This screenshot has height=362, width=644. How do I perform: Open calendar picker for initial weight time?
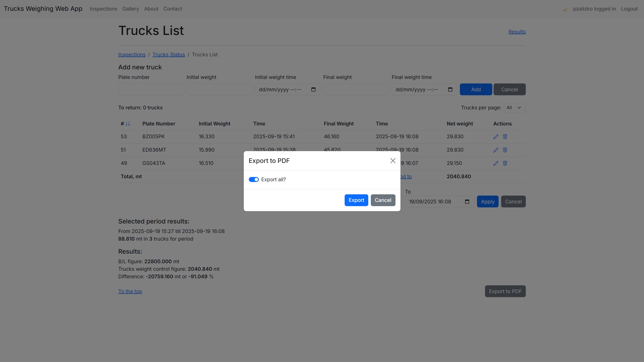pos(313,89)
